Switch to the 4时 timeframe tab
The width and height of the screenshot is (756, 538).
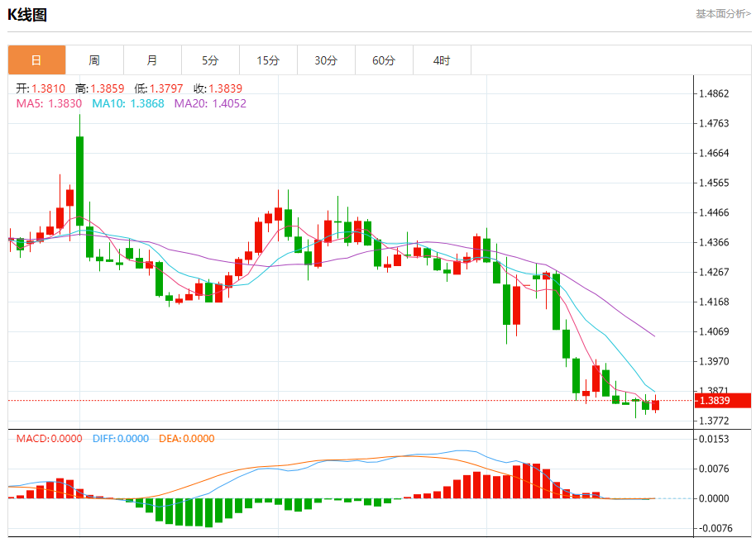click(442, 60)
